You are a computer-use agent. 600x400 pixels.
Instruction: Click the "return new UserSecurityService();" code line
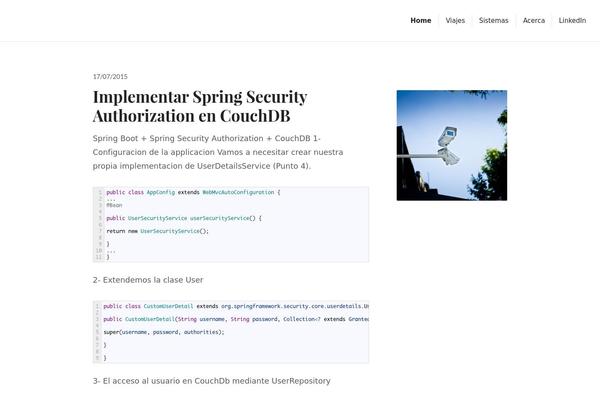(x=157, y=231)
